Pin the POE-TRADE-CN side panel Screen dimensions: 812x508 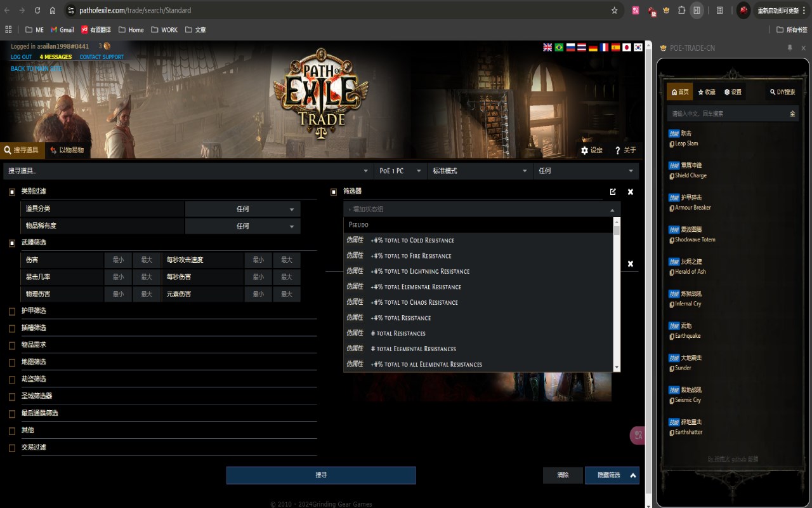790,48
